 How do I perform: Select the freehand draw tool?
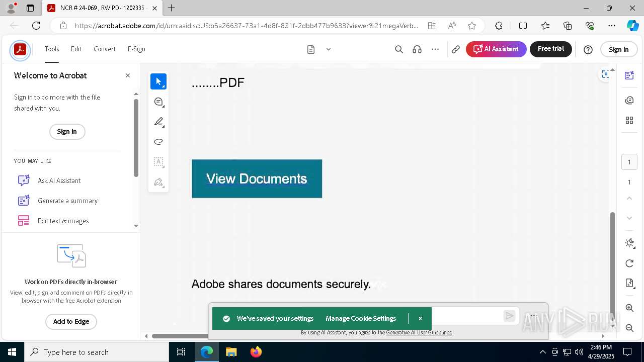158,142
